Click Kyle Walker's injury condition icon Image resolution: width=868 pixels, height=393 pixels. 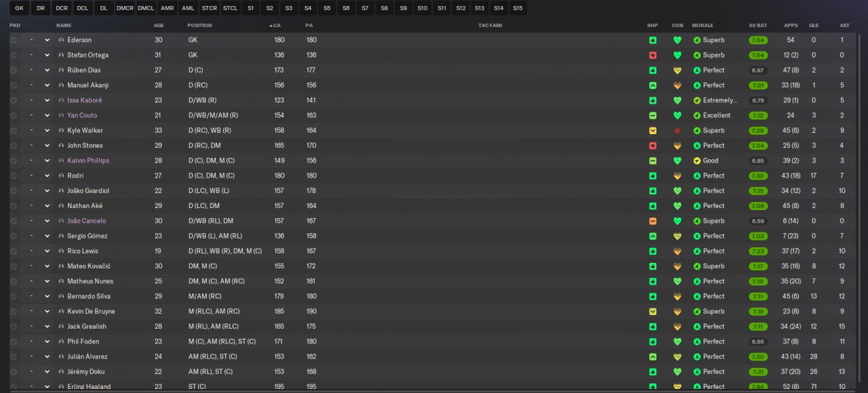(677, 131)
